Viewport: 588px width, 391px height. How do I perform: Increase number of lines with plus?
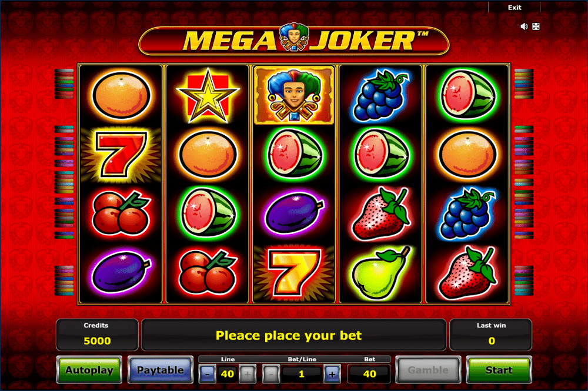(x=248, y=374)
